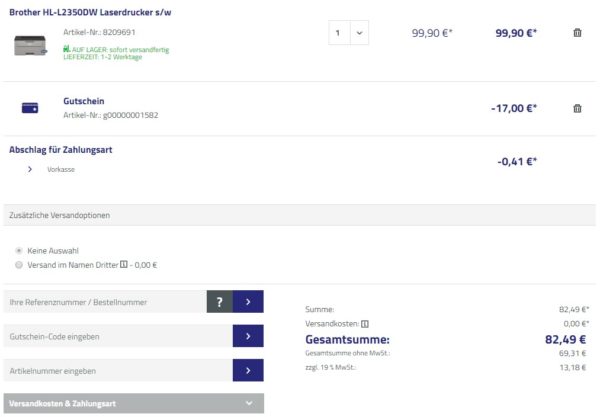Focus the Artikelnummer eingeben field
The width and height of the screenshot is (600, 417).
click(x=116, y=371)
